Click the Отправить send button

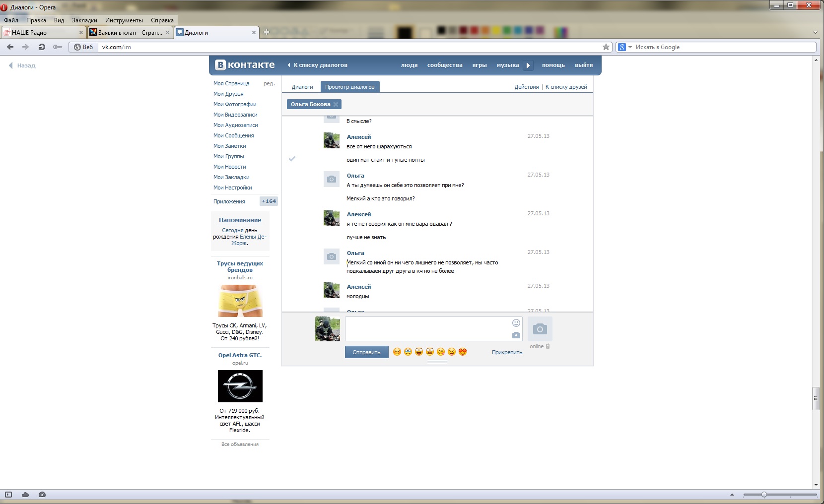pyautogui.click(x=366, y=352)
